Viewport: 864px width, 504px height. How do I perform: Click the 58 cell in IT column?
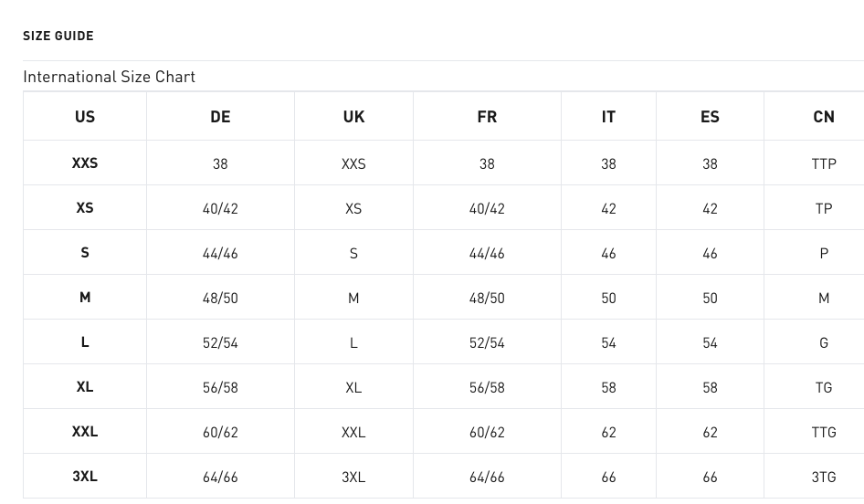608,388
